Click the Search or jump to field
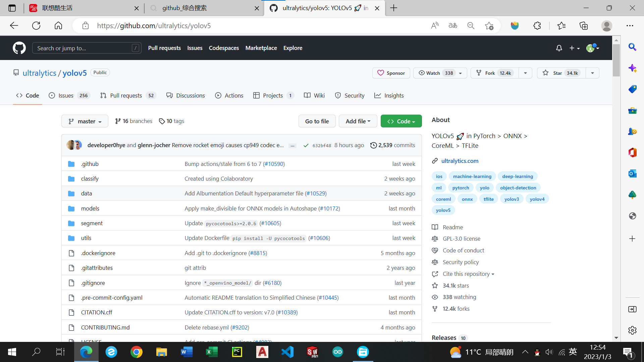644x362 pixels. point(87,48)
